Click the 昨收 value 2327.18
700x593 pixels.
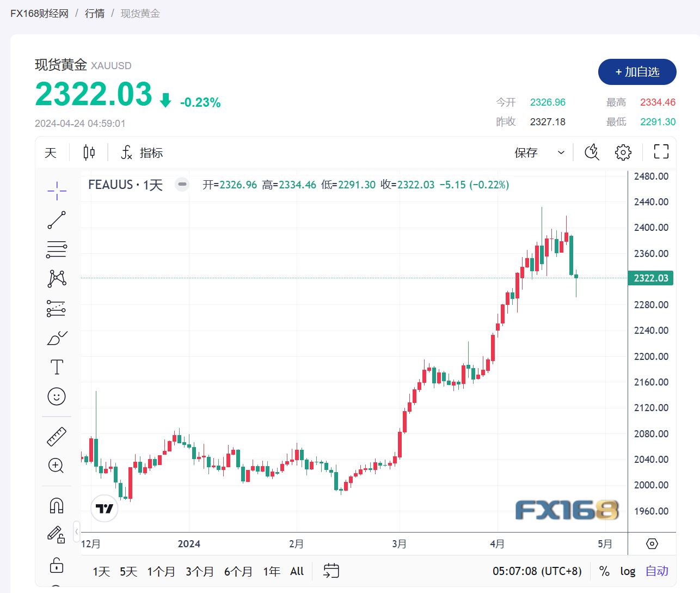point(548,122)
